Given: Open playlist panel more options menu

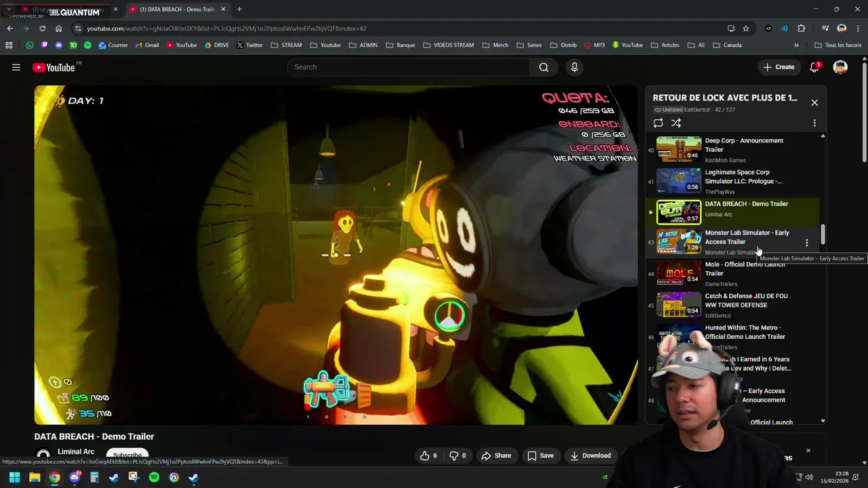Looking at the screenshot, I should 814,123.
